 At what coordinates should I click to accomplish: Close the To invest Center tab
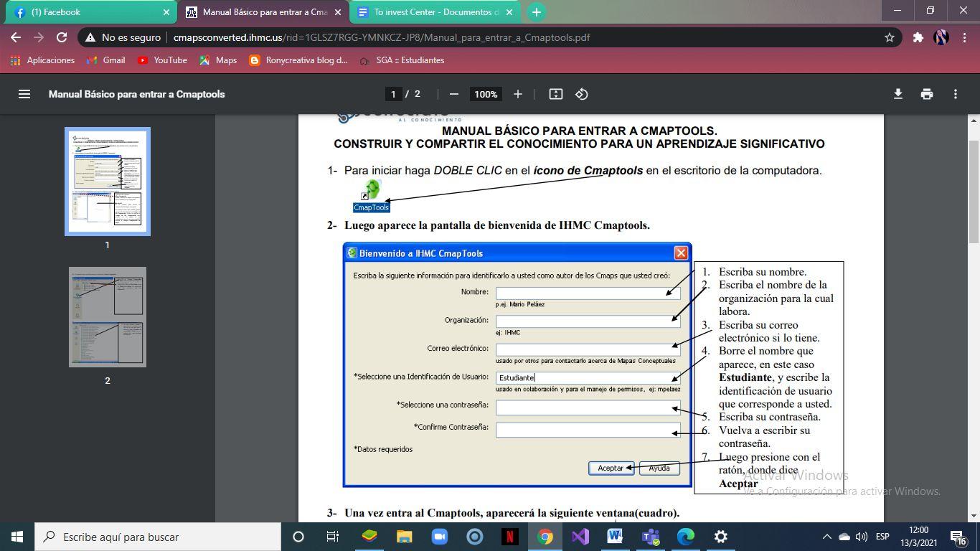510,12
